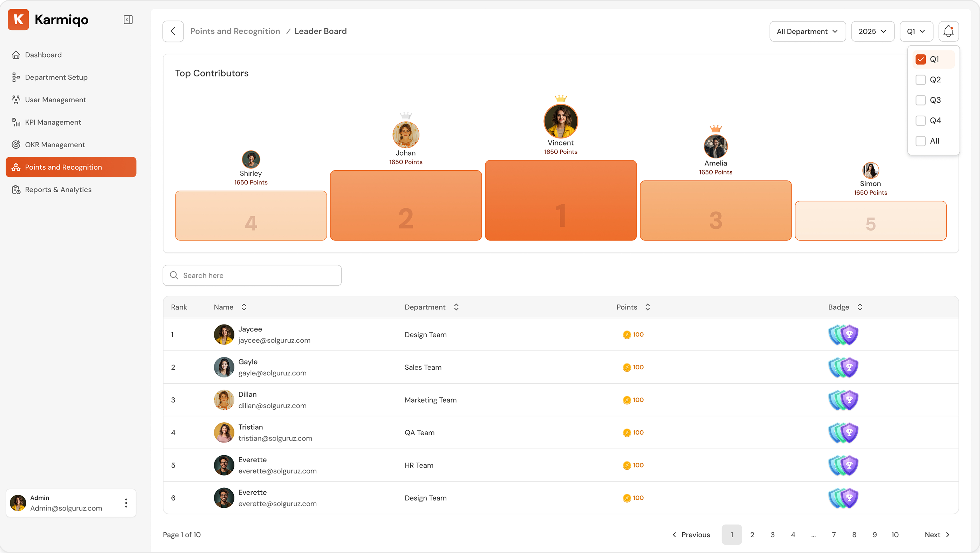
Task: Check the Q3 checkbox
Action: (x=921, y=101)
